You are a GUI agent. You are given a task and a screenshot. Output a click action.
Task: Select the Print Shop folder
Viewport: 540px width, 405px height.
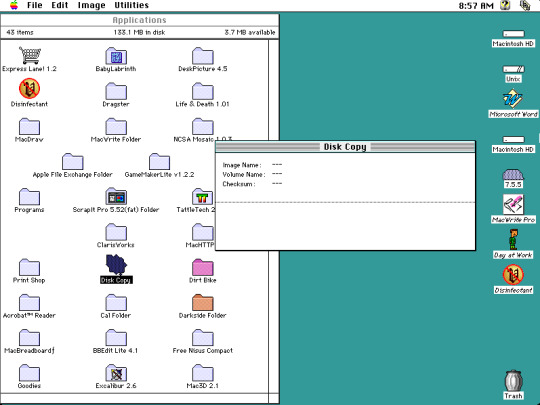coord(29,267)
